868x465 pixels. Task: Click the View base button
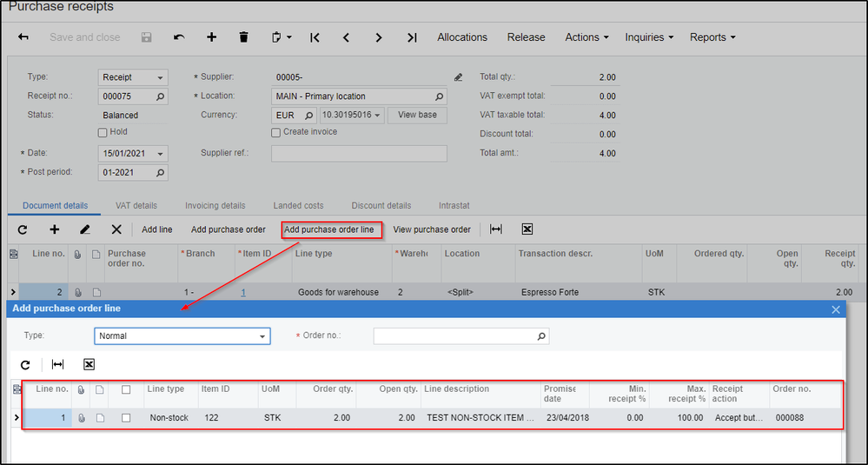[x=417, y=115]
